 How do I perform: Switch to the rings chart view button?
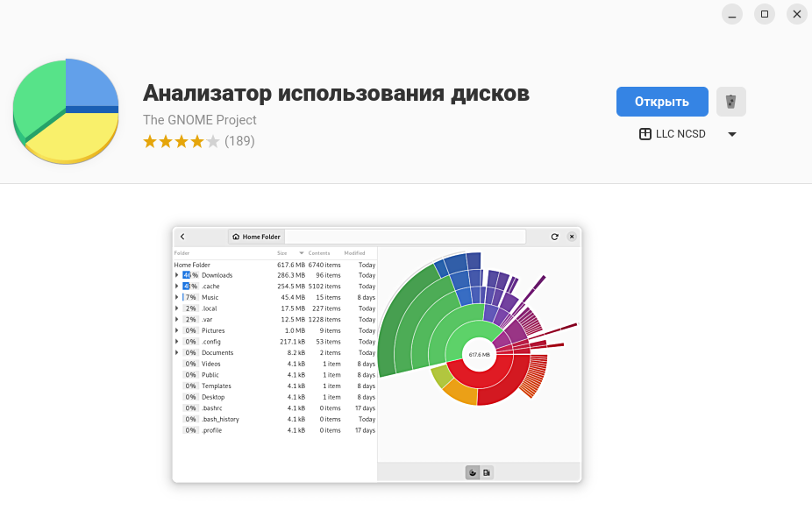pyautogui.click(x=473, y=472)
